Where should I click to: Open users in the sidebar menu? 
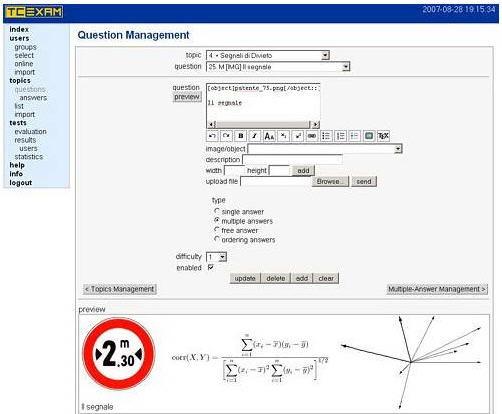[x=19, y=38]
